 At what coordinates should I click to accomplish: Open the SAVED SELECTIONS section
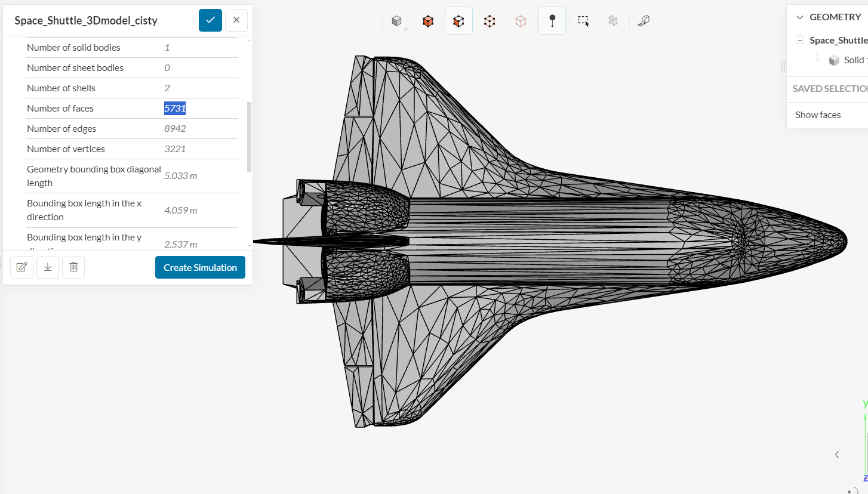(x=830, y=88)
